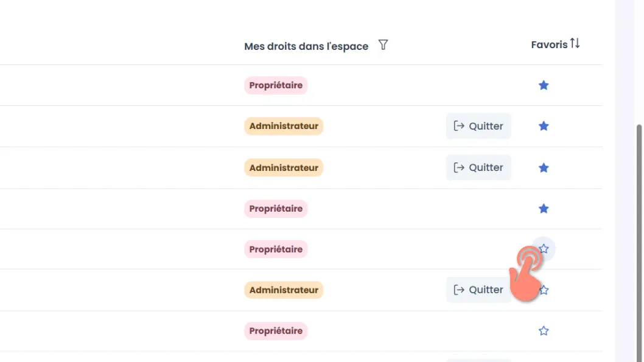Sort the list by Favoris
This screenshot has height=362, width=644.
click(575, 43)
